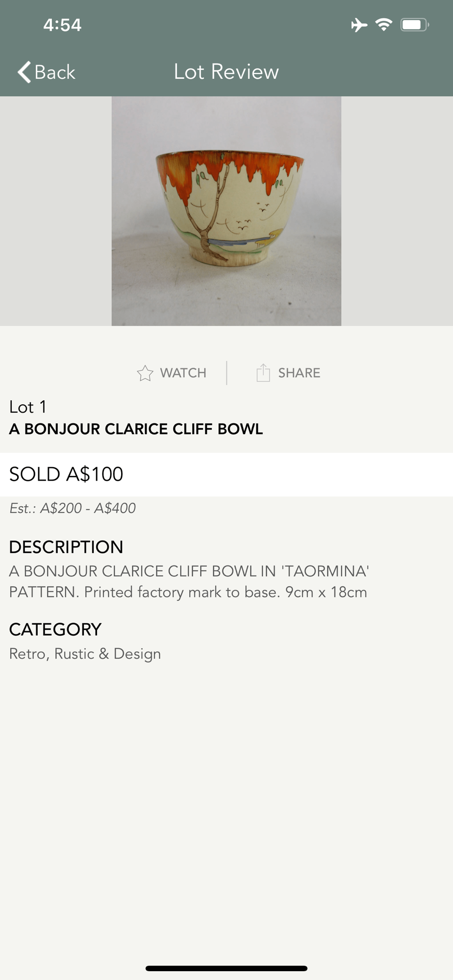Tap the 'TAORMINA' pattern description text
Screen dimensions: 453x980
tap(189, 582)
